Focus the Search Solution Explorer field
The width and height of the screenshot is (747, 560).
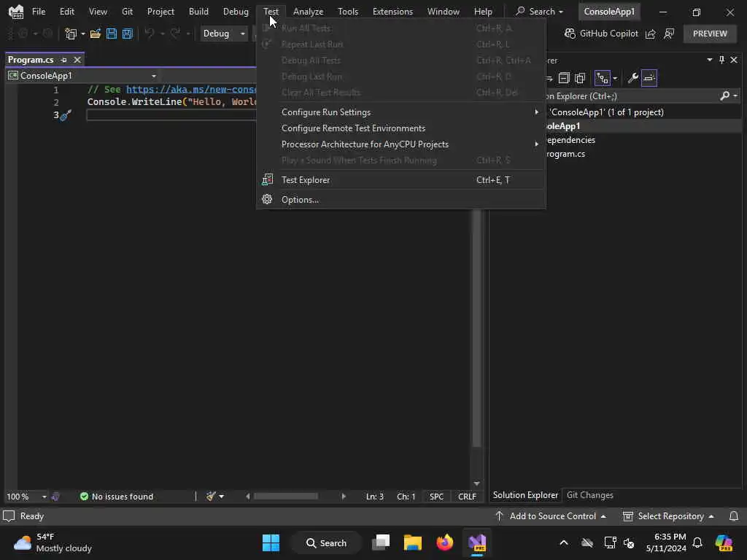(x=631, y=96)
